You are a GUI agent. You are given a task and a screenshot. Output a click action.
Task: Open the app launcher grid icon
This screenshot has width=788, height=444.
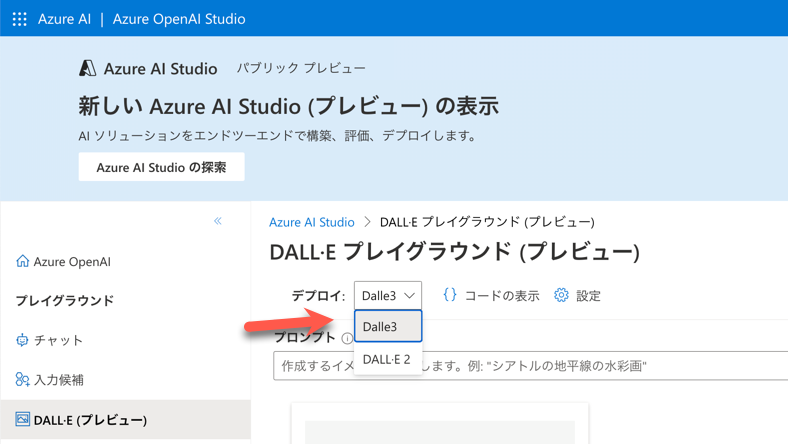[20, 19]
